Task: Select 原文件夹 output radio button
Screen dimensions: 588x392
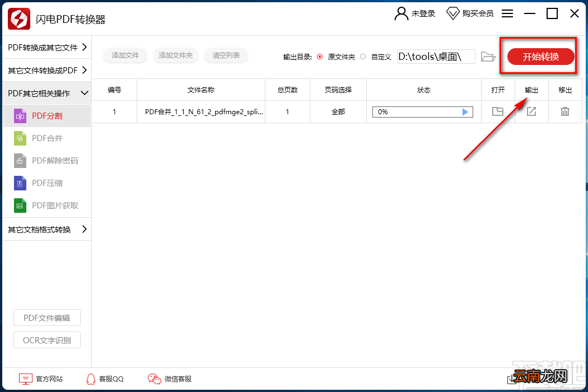Action: coord(320,57)
